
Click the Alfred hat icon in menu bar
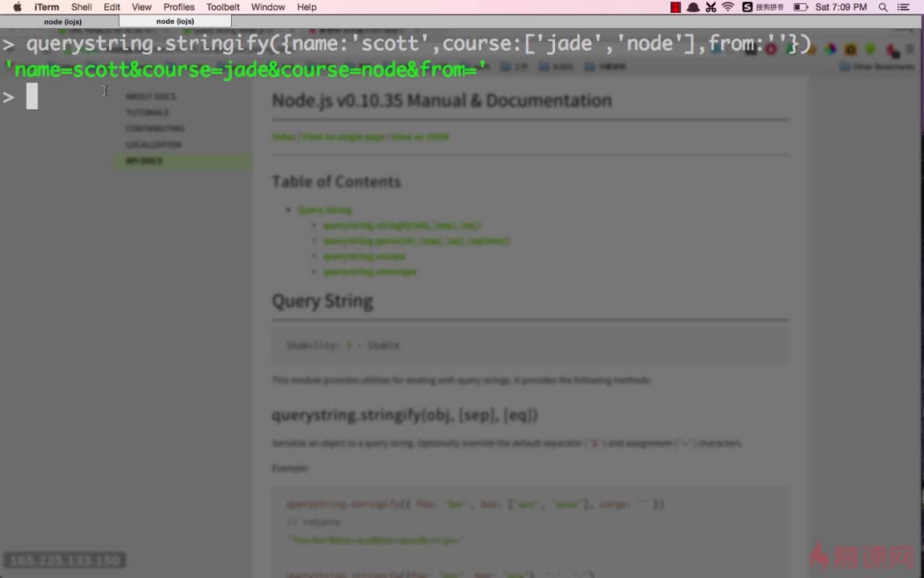(x=693, y=7)
